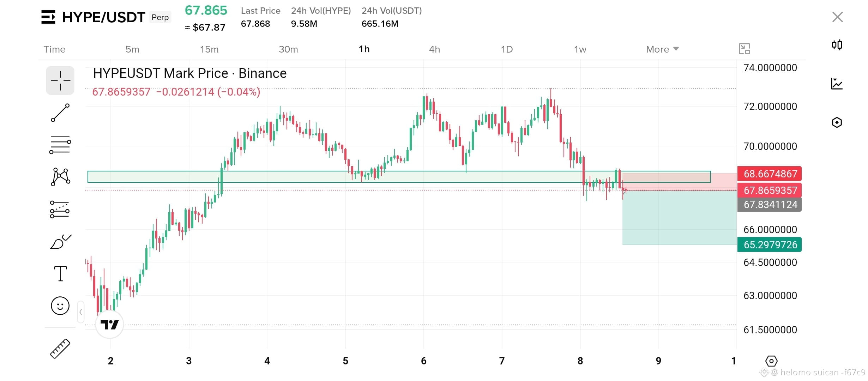This screenshot has height=381, width=868.
Task: Switch to the 4h timeframe tab
Action: (434, 49)
